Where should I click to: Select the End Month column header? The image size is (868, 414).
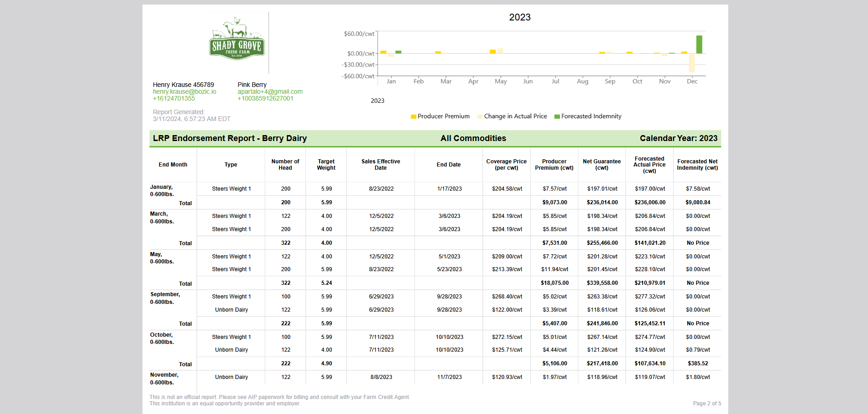[173, 165]
